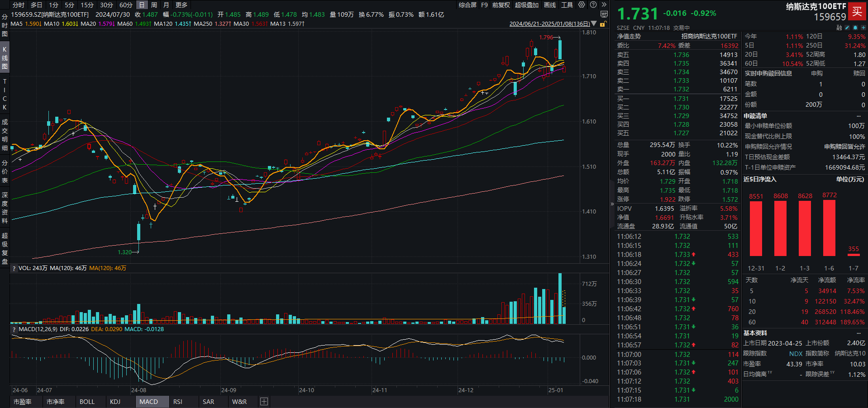This screenshot has height=408, width=868.
Task: Click the VOL indicator help question mark
Action: (14, 268)
